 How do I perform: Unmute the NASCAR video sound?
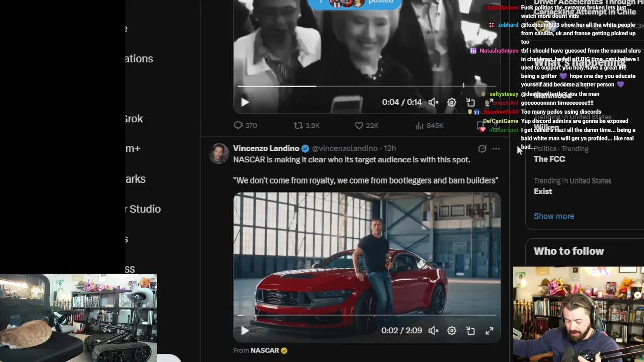(x=433, y=331)
